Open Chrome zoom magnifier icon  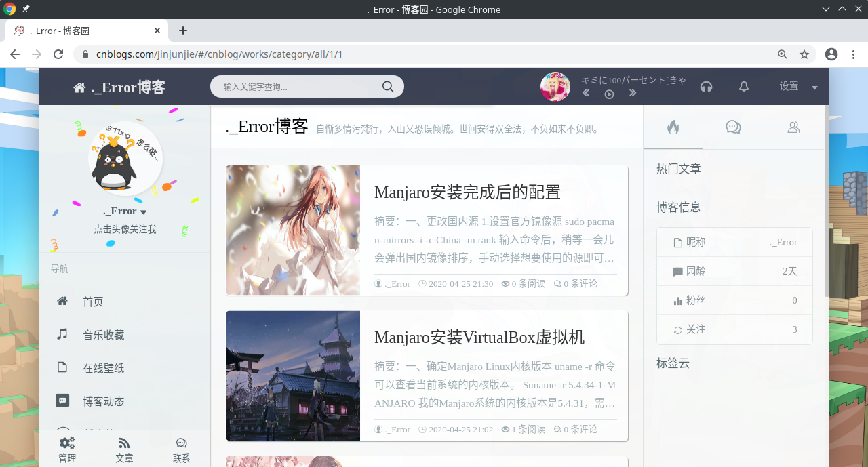point(783,54)
